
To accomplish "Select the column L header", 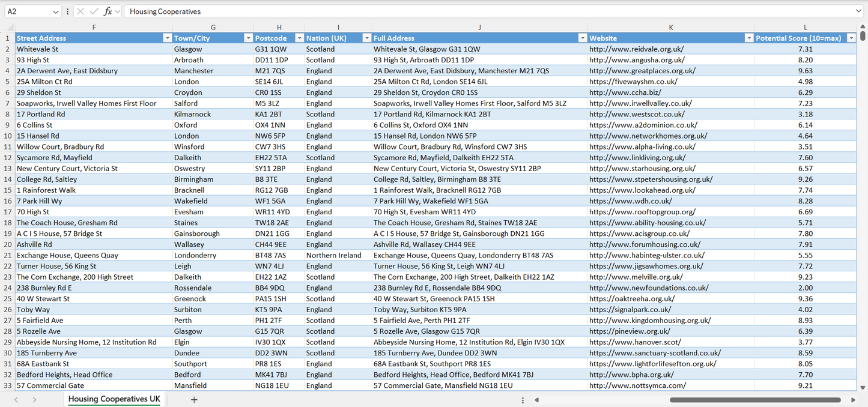I will tap(805, 27).
